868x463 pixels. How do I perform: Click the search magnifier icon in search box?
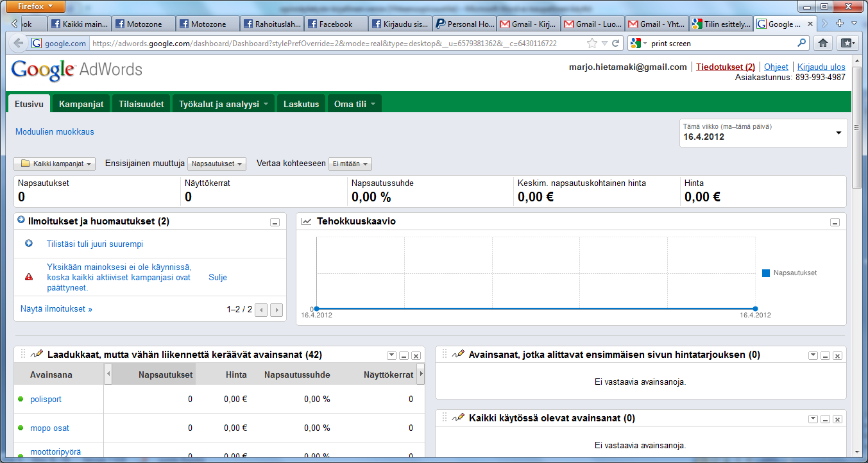pyautogui.click(x=802, y=44)
